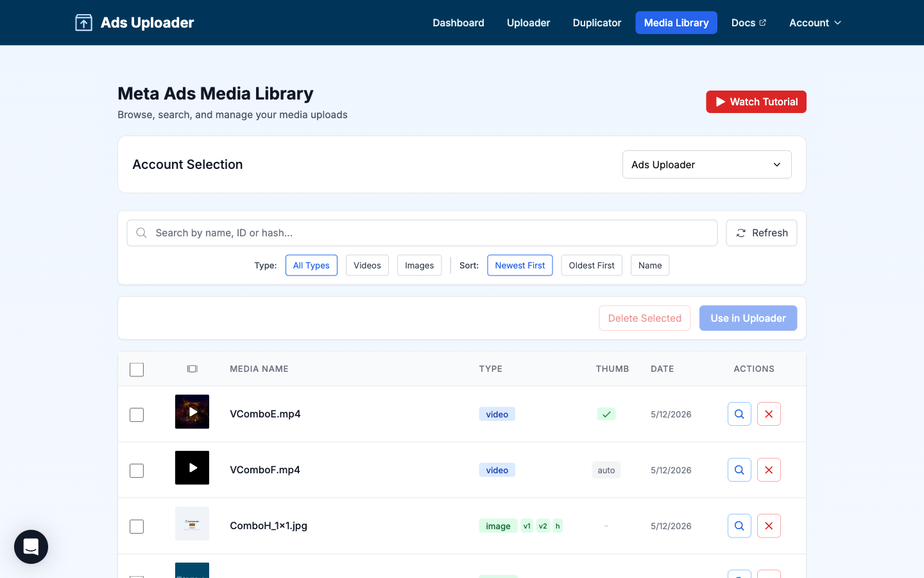Click the thumbnail column header icon

(x=192, y=369)
